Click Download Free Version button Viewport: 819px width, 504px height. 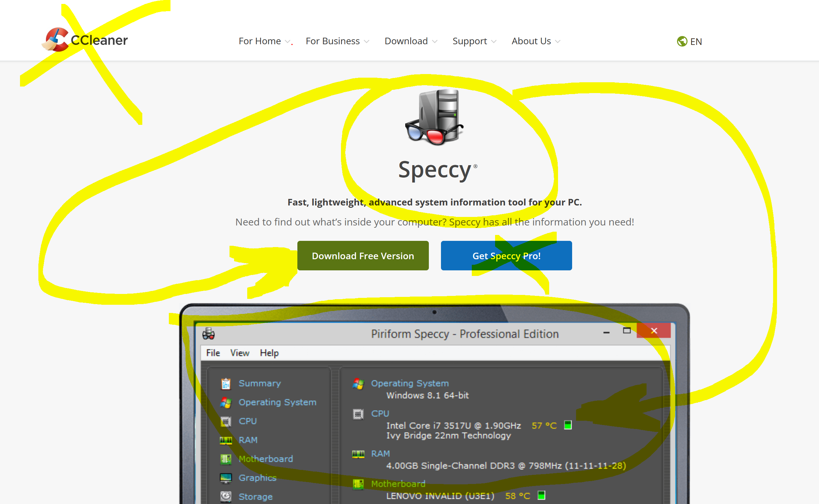pyautogui.click(x=363, y=256)
